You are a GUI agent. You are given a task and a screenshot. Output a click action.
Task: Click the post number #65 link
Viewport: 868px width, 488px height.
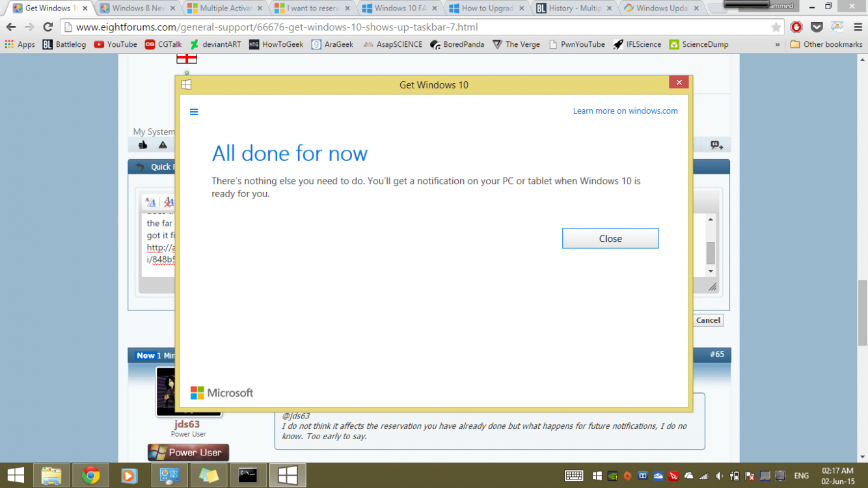[716, 355]
